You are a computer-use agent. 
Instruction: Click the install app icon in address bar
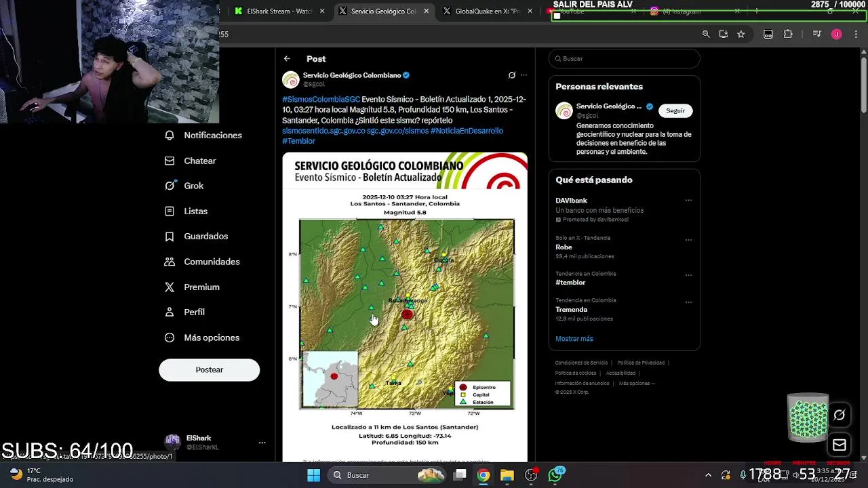(724, 34)
